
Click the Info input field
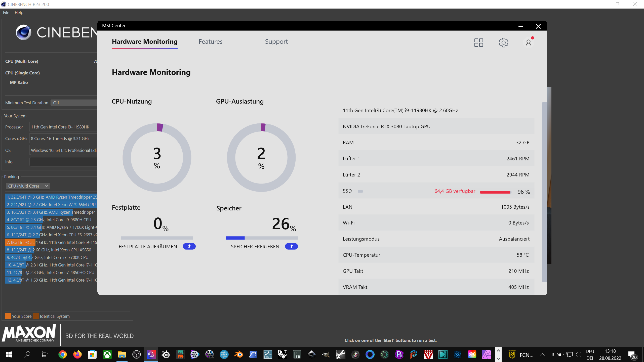pos(63,162)
